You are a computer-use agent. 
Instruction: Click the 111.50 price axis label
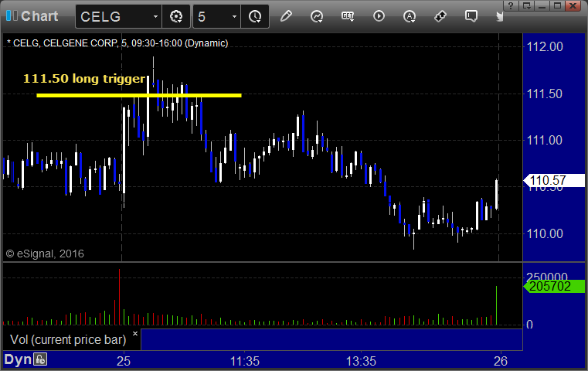pyautogui.click(x=545, y=94)
